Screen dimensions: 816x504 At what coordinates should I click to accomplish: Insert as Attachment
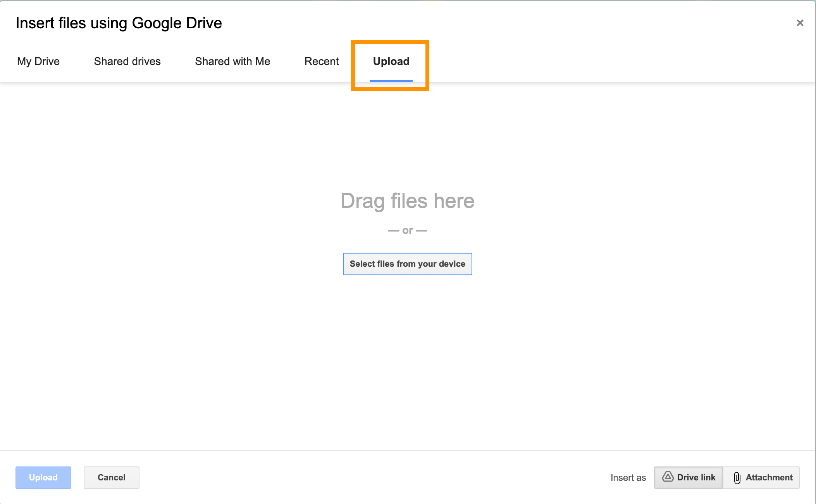(761, 478)
